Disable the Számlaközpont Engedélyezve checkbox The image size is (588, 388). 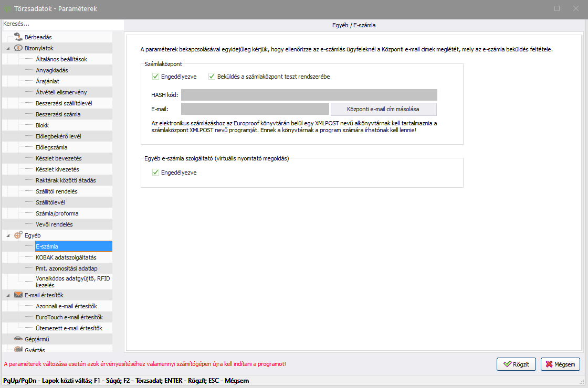(156, 77)
